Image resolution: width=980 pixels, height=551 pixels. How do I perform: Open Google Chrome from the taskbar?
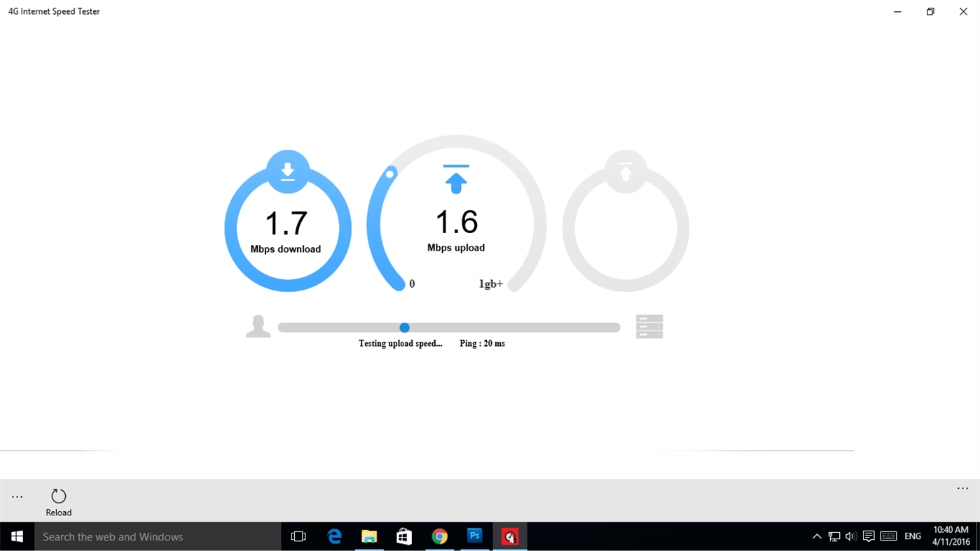pyautogui.click(x=439, y=536)
